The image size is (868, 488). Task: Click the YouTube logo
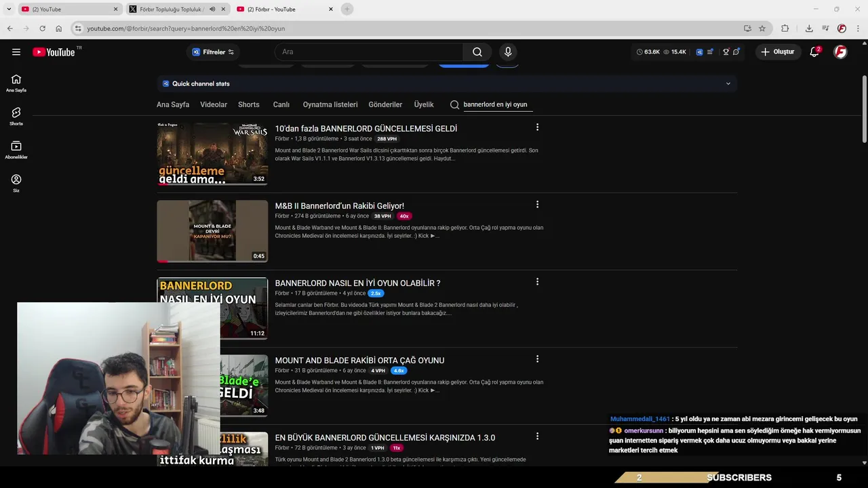(x=54, y=52)
